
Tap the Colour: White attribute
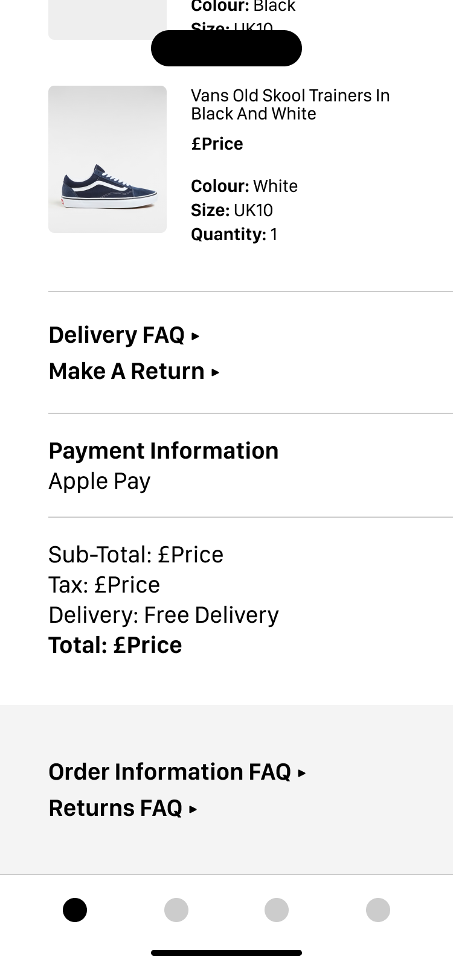pyautogui.click(x=245, y=186)
